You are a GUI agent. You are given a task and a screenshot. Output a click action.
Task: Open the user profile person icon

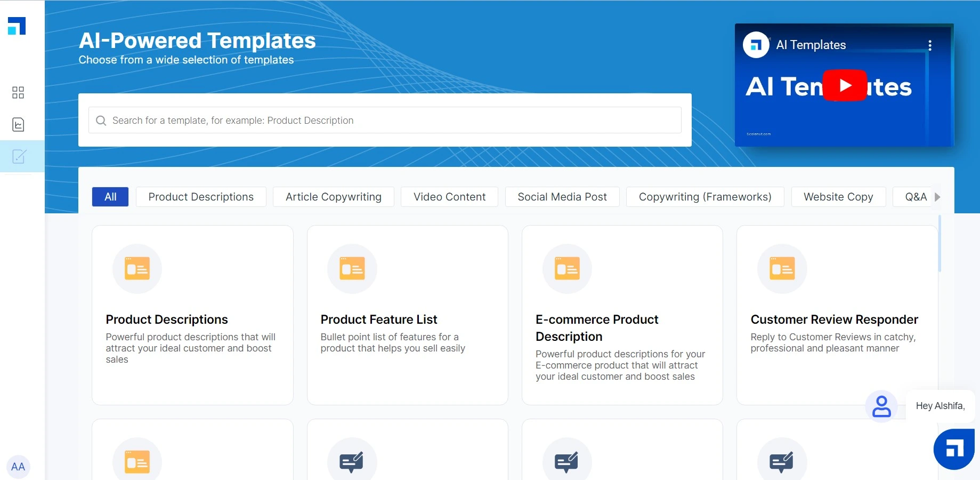[x=881, y=406]
